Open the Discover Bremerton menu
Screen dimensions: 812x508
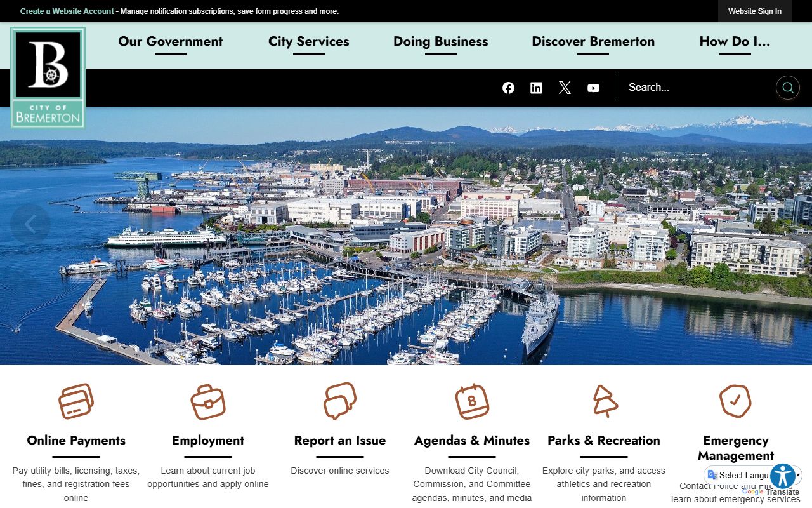coord(593,41)
